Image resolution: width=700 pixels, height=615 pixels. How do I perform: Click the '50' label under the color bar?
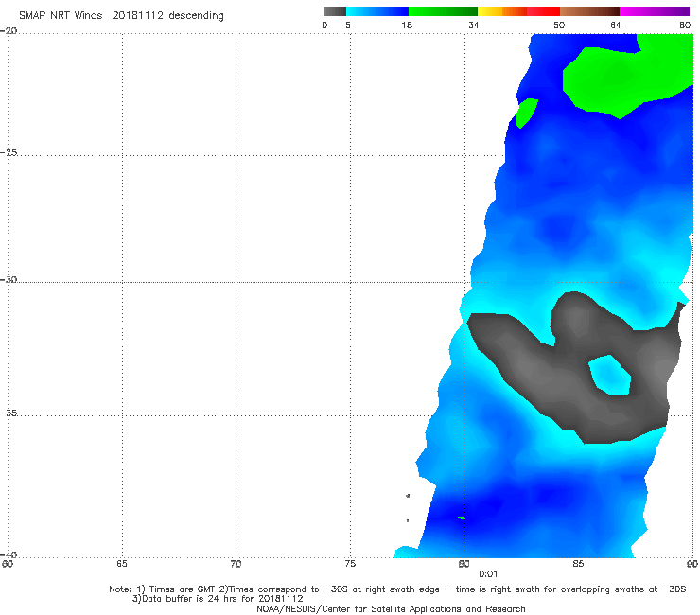pyautogui.click(x=559, y=25)
